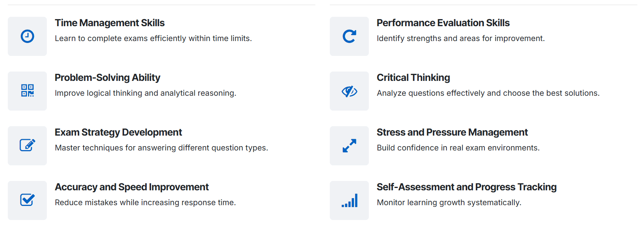Click the Exam Strategy Development heading
Image resolution: width=644 pixels, height=229 pixels.
pyautogui.click(x=118, y=132)
